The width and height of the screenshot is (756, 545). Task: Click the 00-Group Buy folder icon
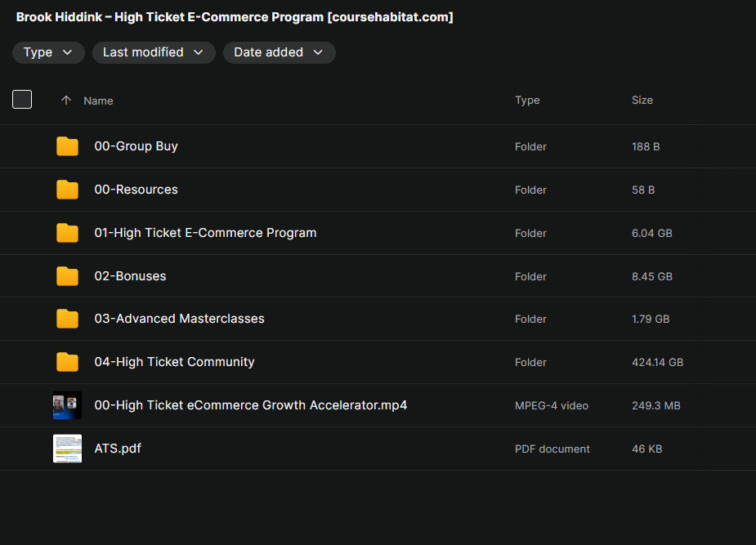point(67,146)
